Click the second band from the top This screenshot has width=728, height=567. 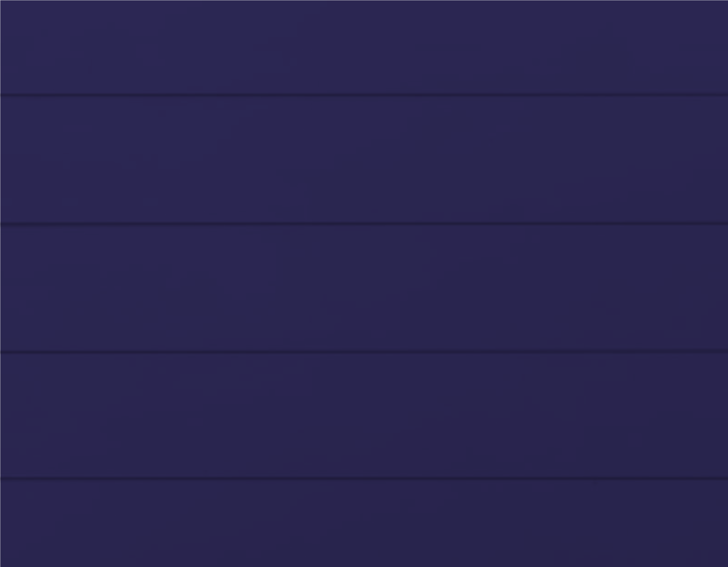(364, 159)
